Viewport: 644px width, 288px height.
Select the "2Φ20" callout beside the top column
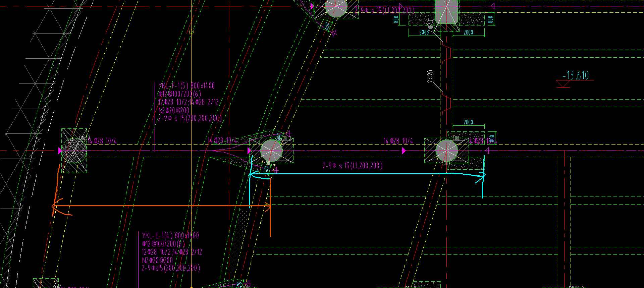point(431,26)
